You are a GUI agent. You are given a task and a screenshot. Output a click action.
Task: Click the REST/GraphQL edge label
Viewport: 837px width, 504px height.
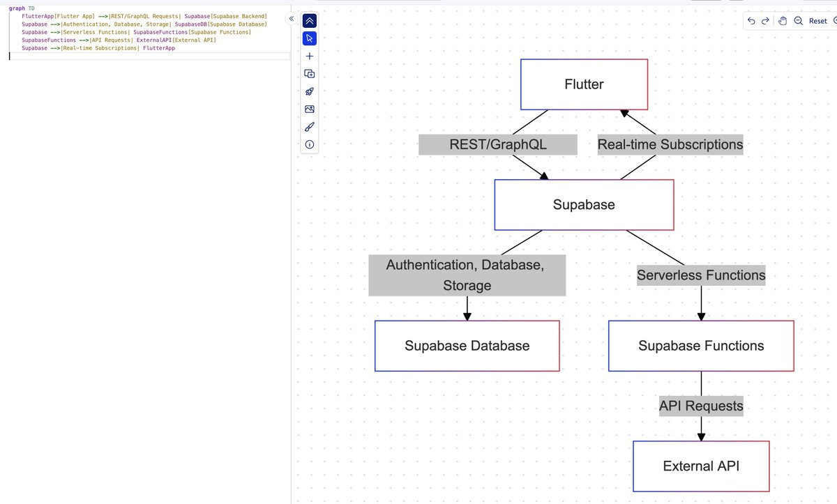(x=498, y=144)
